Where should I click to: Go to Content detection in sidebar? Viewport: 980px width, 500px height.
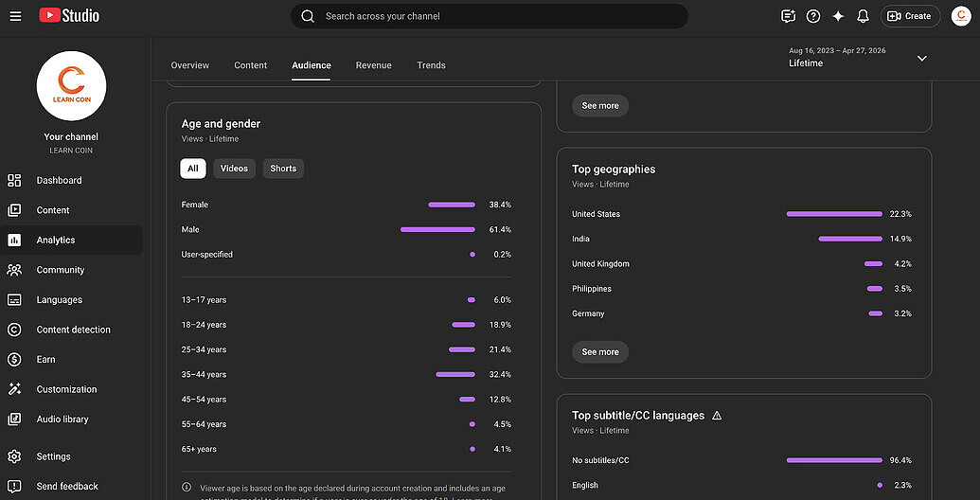(x=71, y=330)
